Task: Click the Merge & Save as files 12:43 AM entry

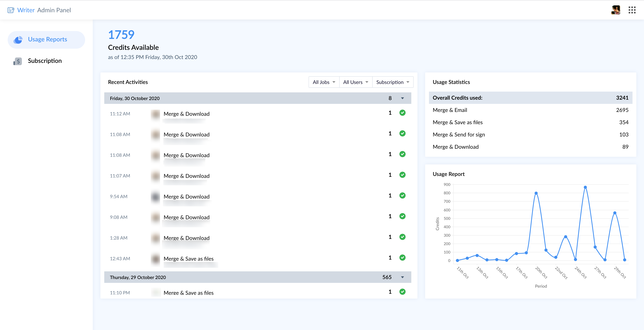Action: coord(188,259)
